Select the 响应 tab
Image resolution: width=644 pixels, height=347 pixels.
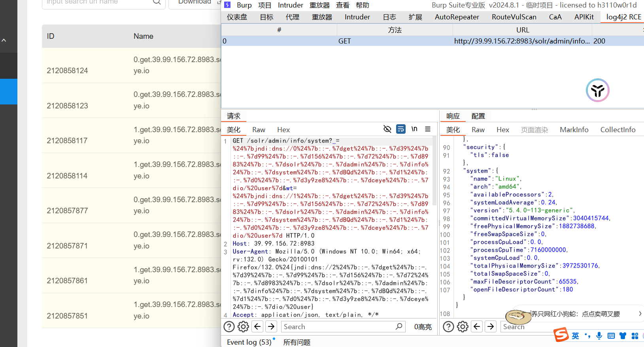453,116
